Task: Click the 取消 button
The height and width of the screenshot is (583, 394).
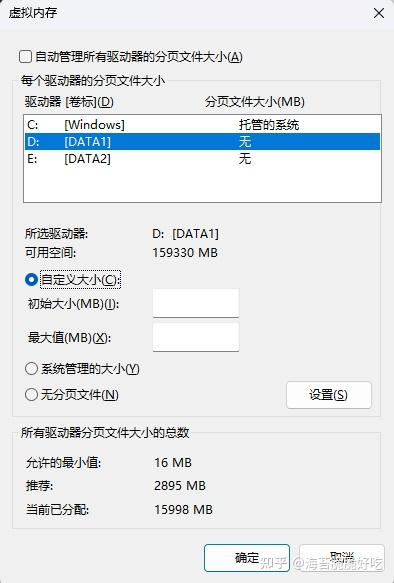Action: 342,558
